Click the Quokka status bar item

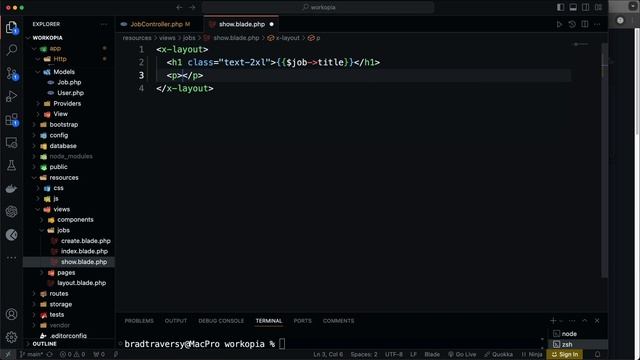tap(498, 354)
